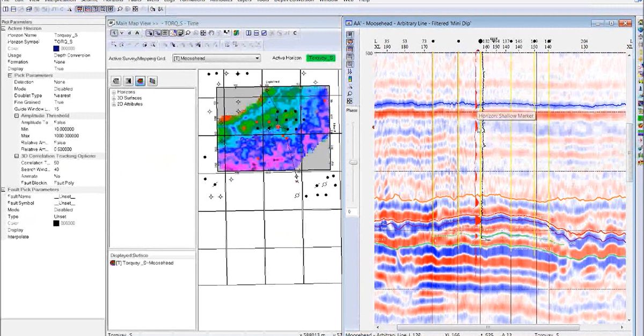Click the magnifier zoom icon in map toolbar
This screenshot has width=644, height=336.
click(188, 33)
